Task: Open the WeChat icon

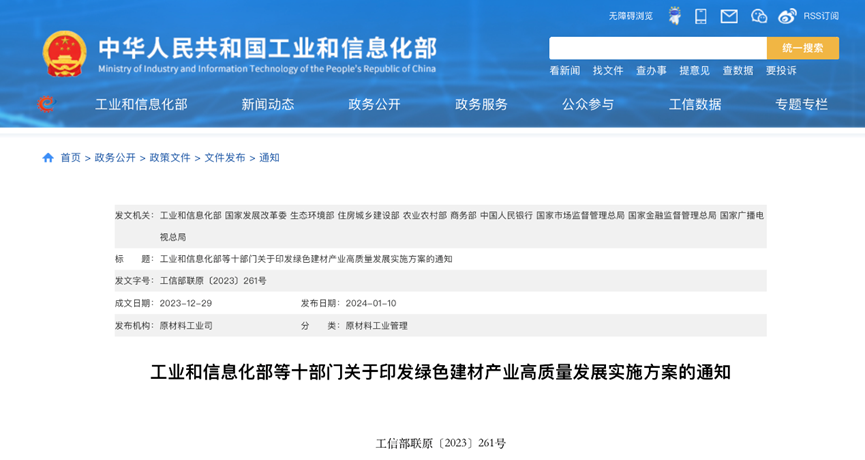Action: point(759,16)
